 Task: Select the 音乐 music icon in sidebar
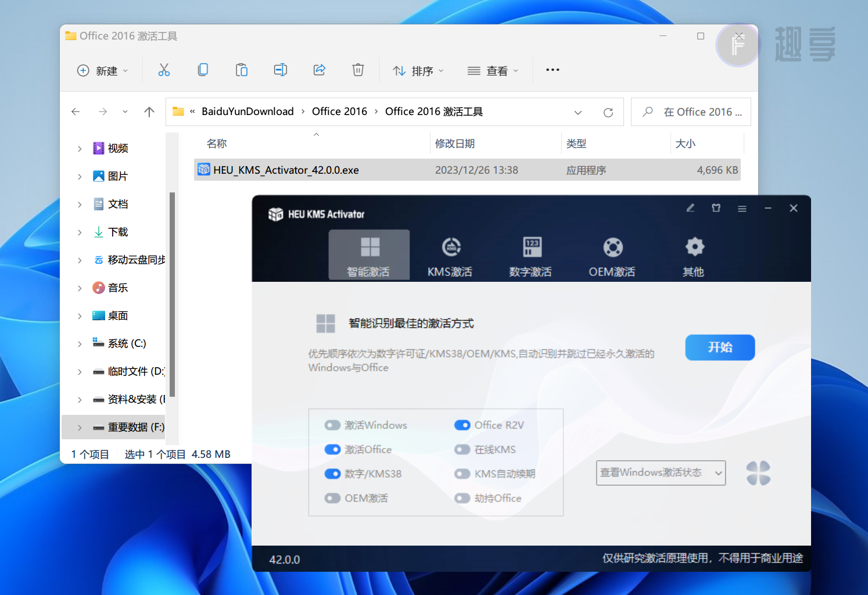click(99, 288)
